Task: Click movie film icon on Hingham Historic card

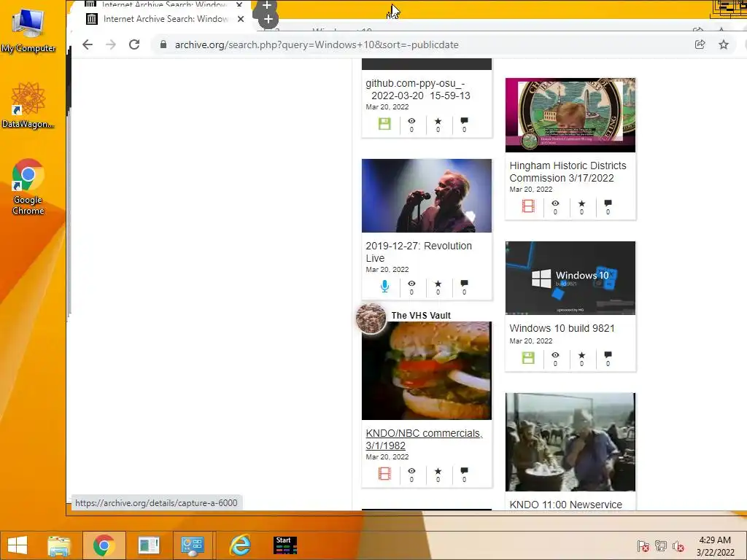Action: [x=528, y=206]
